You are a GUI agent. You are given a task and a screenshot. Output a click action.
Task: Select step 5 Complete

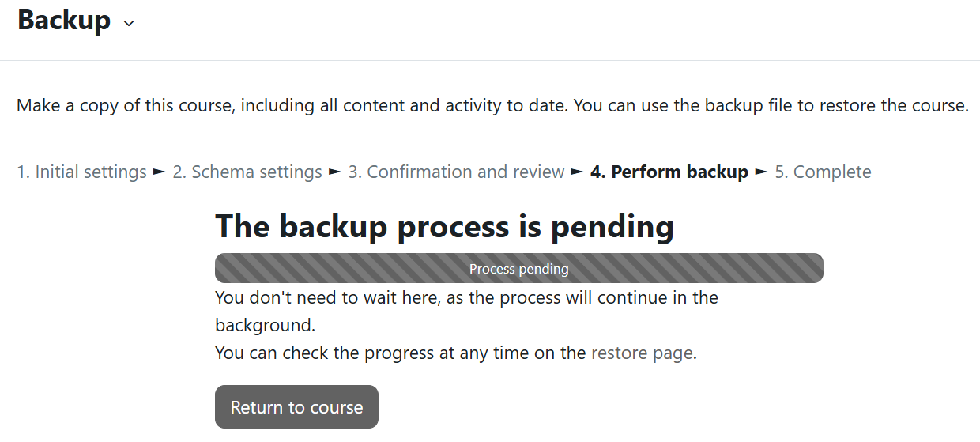pos(823,172)
